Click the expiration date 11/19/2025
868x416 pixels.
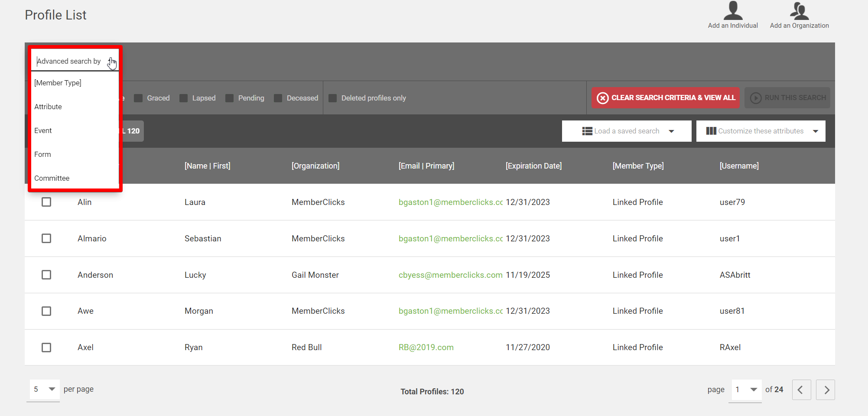[x=528, y=275]
